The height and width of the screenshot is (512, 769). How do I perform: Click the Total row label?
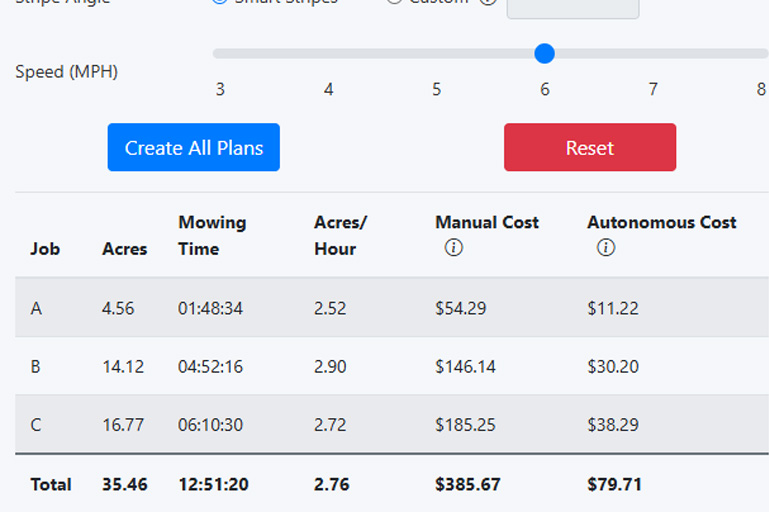[x=51, y=485]
